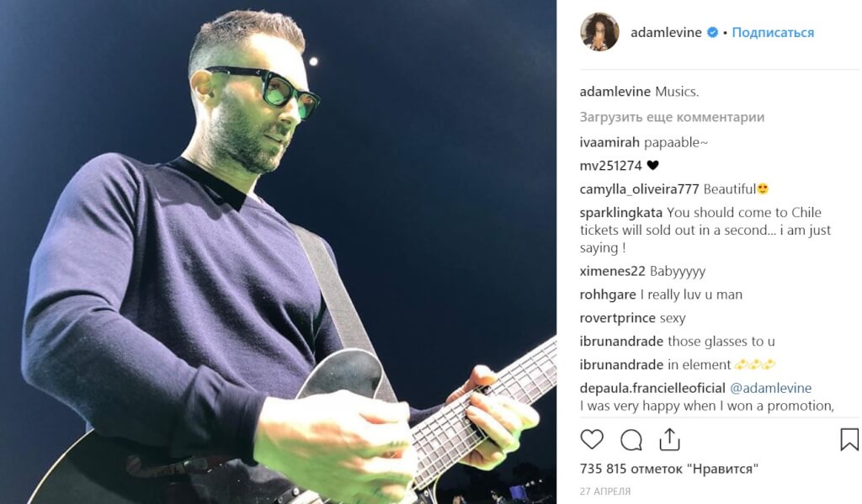The height and width of the screenshot is (504, 862).
Task: View the 735 815 likes list
Action: [669, 469]
